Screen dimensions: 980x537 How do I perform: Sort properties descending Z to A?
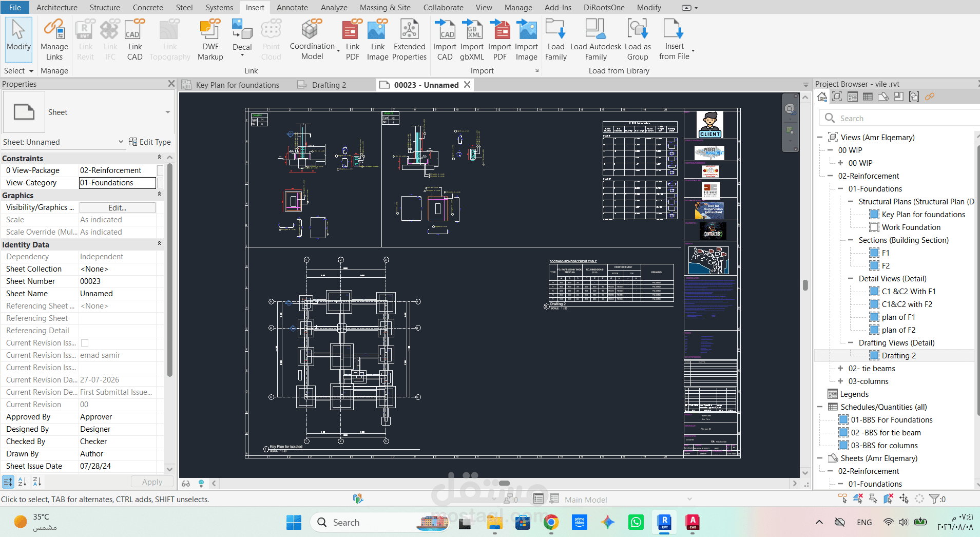(37, 482)
